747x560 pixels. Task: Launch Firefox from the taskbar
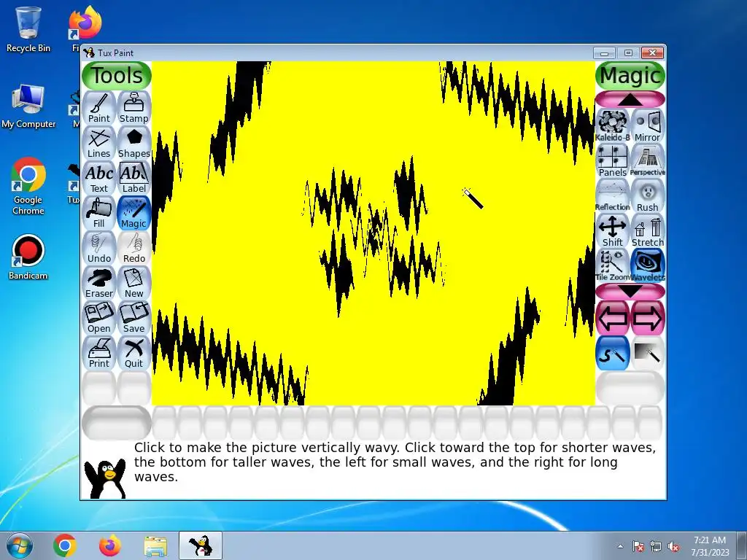click(110, 545)
